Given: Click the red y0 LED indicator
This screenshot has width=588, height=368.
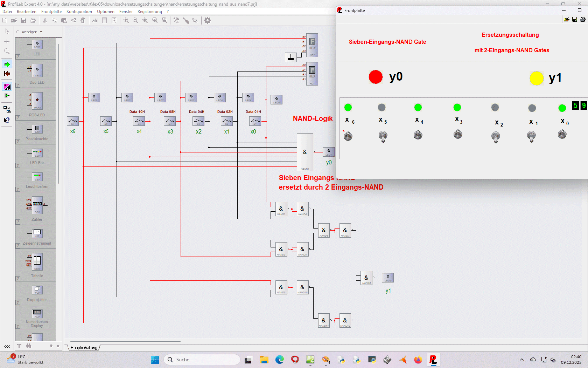Looking at the screenshot, I should click(376, 77).
